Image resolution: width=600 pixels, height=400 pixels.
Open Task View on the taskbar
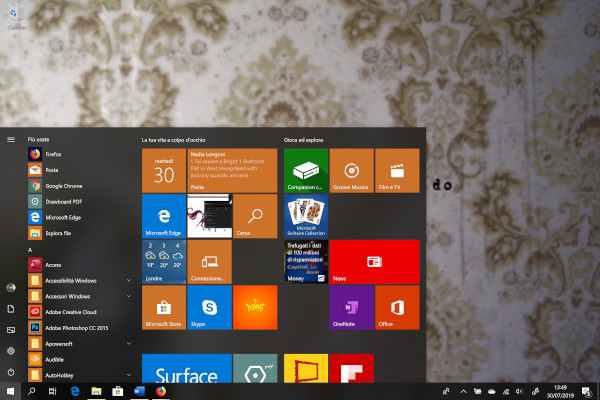pos(52,391)
